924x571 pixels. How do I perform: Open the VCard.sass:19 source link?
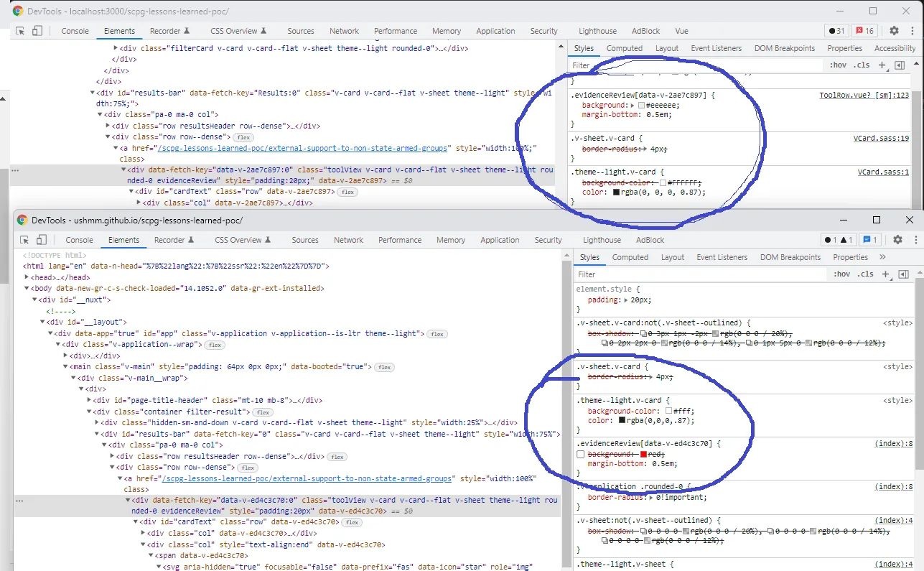click(881, 138)
